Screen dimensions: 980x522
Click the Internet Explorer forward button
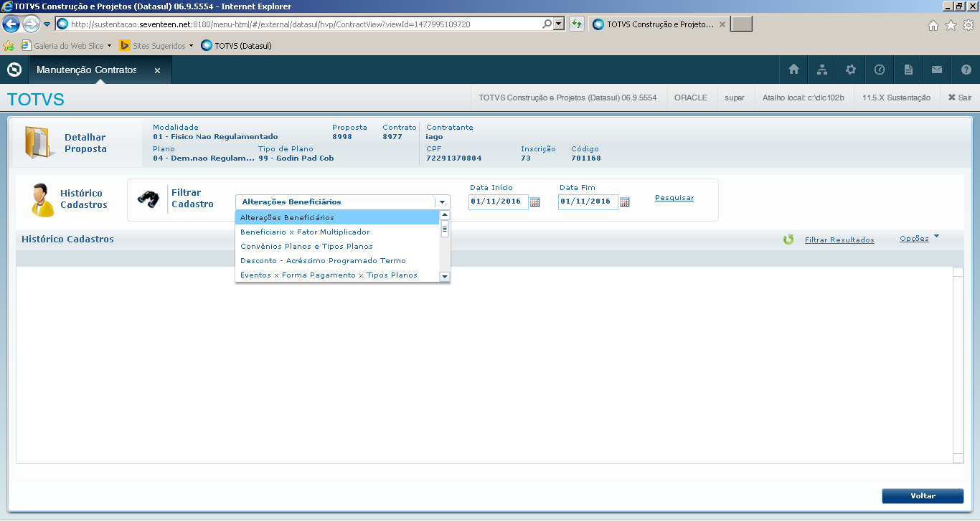31,24
